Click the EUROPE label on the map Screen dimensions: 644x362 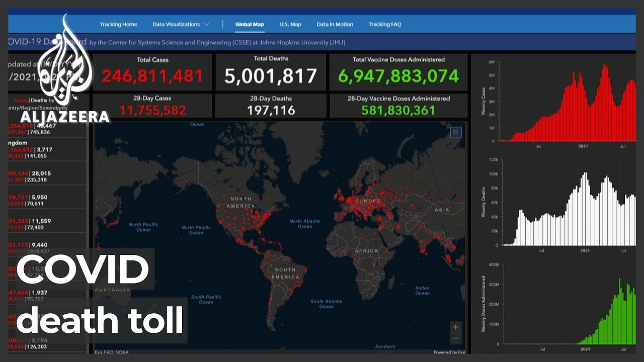[x=367, y=200]
